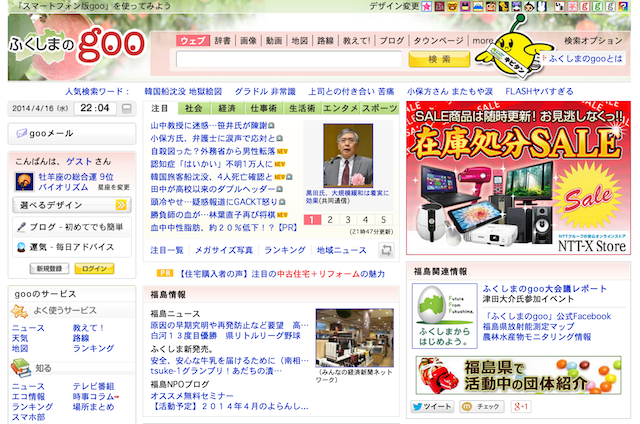Select the 画像 search tab
The image size is (640, 424).
tap(248, 41)
